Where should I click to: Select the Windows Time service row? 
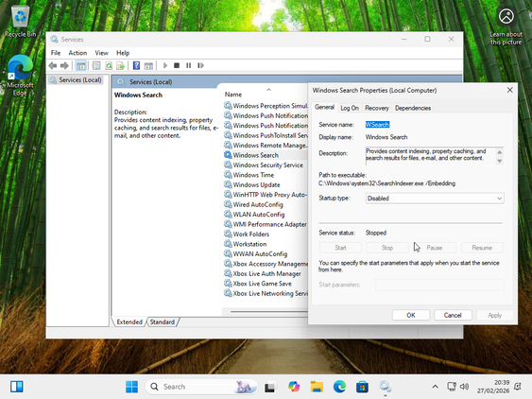point(266,175)
